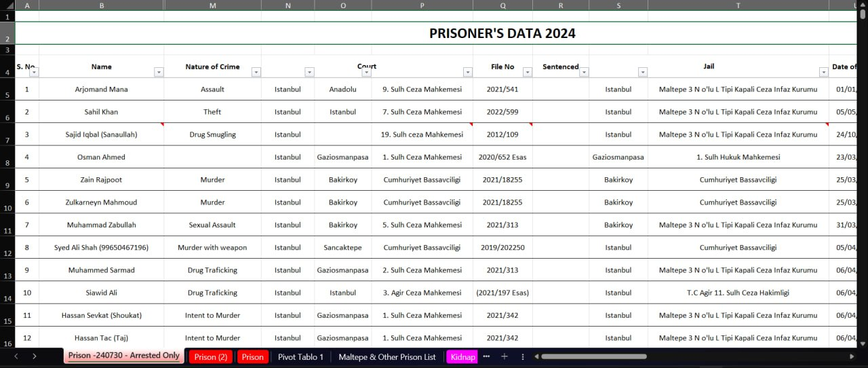Click the Theft crime cell
This screenshot has width=868, height=368.
tap(213, 112)
